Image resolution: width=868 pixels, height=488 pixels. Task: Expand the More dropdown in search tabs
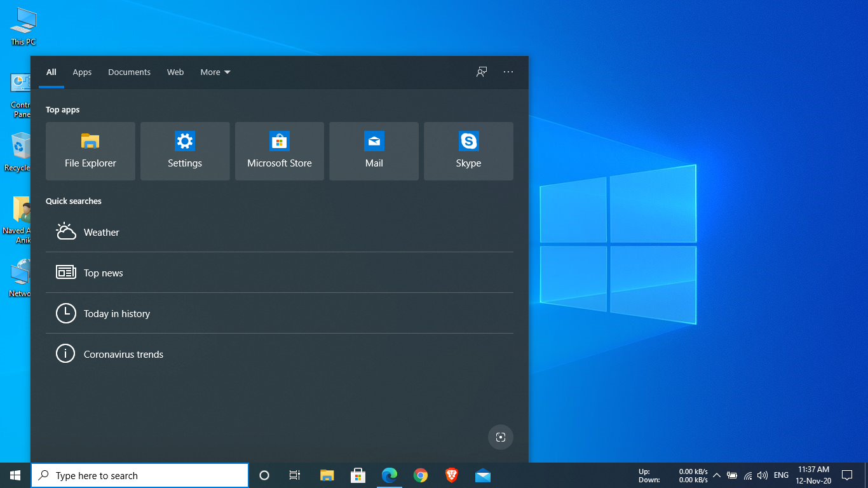click(x=215, y=72)
